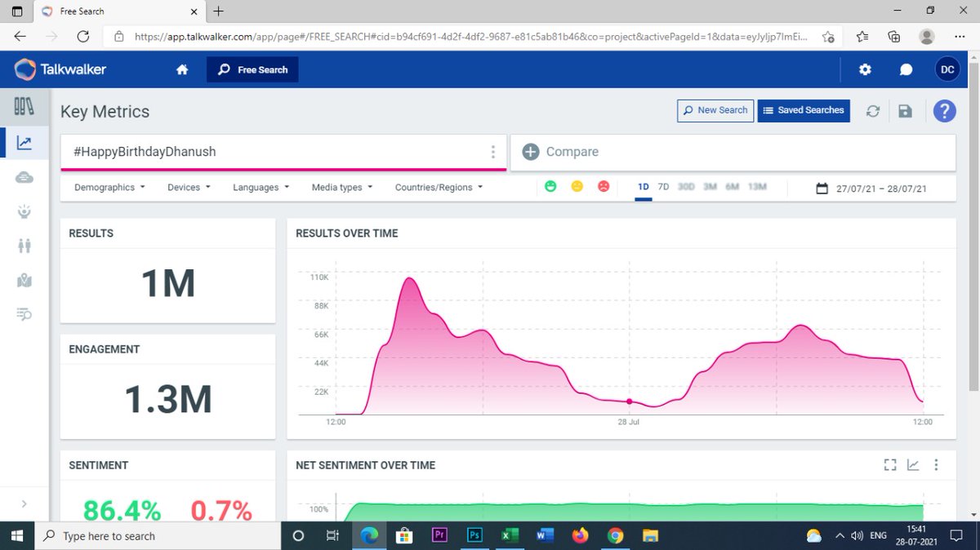The height and width of the screenshot is (550, 980).
Task: Open the results search list sidebar icon
Action: click(x=24, y=314)
